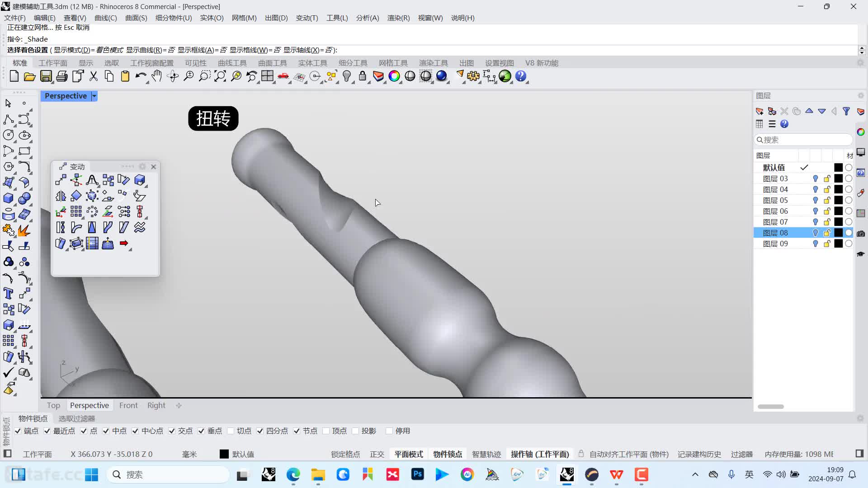Select the Bend tool in the 变动 panel

76,228
